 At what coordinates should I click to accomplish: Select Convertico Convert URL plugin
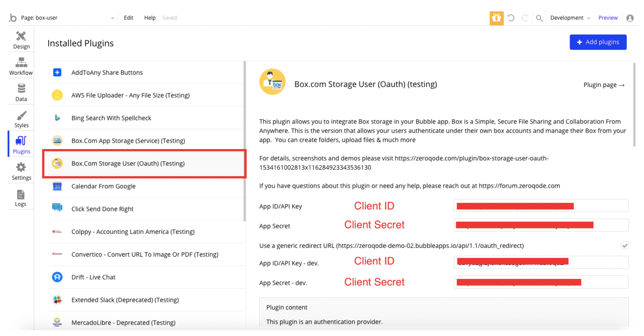coord(145,255)
